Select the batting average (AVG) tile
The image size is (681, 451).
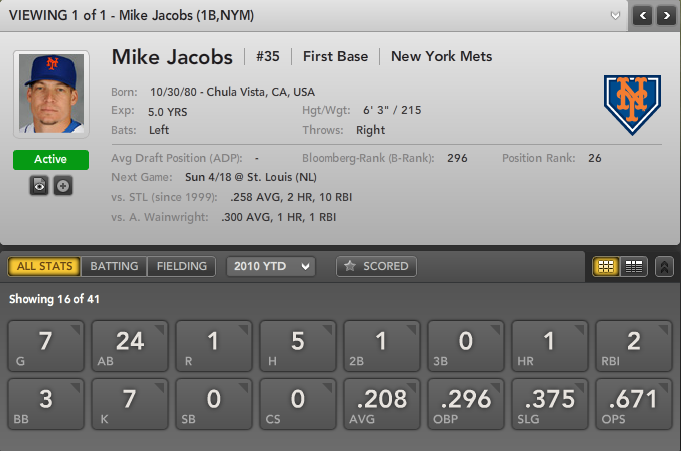(380, 406)
